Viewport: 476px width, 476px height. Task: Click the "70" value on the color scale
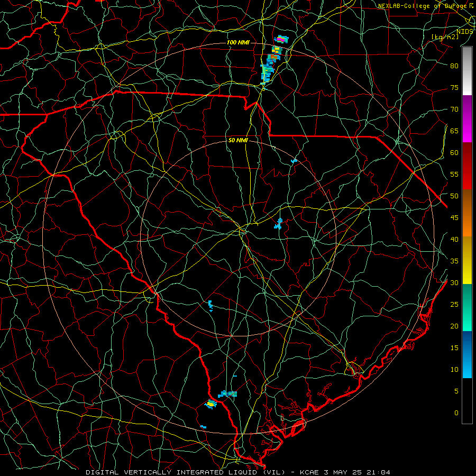[454, 109]
